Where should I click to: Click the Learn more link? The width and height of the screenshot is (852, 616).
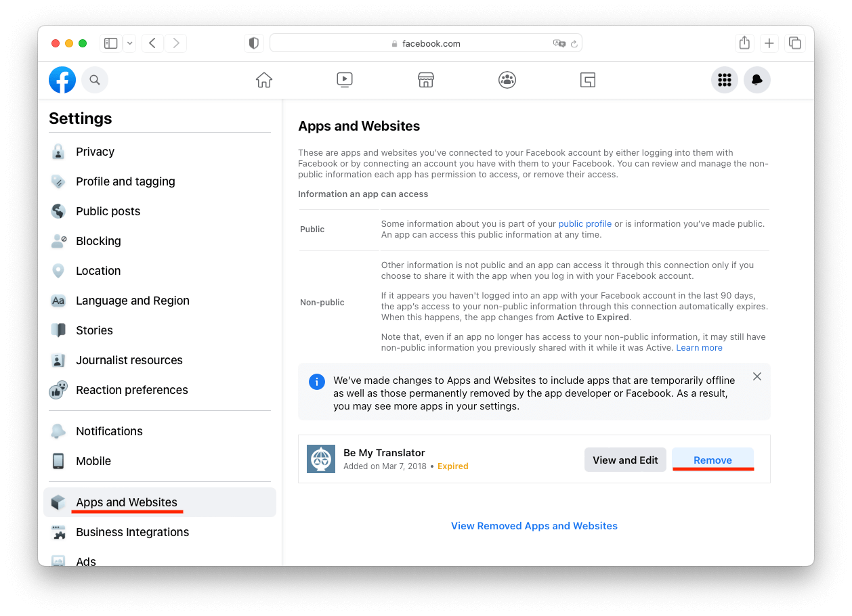(x=700, y=348)
